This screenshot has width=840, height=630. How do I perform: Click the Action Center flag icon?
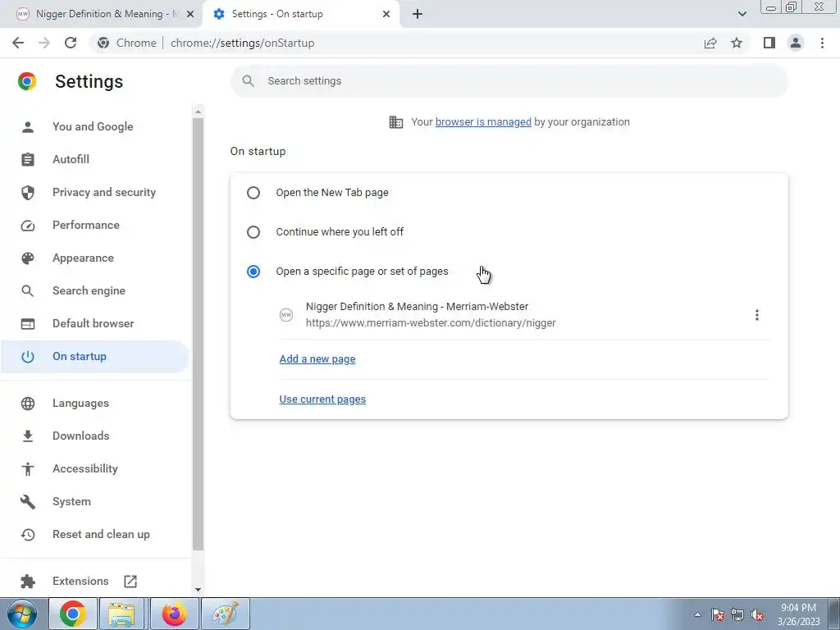(718, 614)
